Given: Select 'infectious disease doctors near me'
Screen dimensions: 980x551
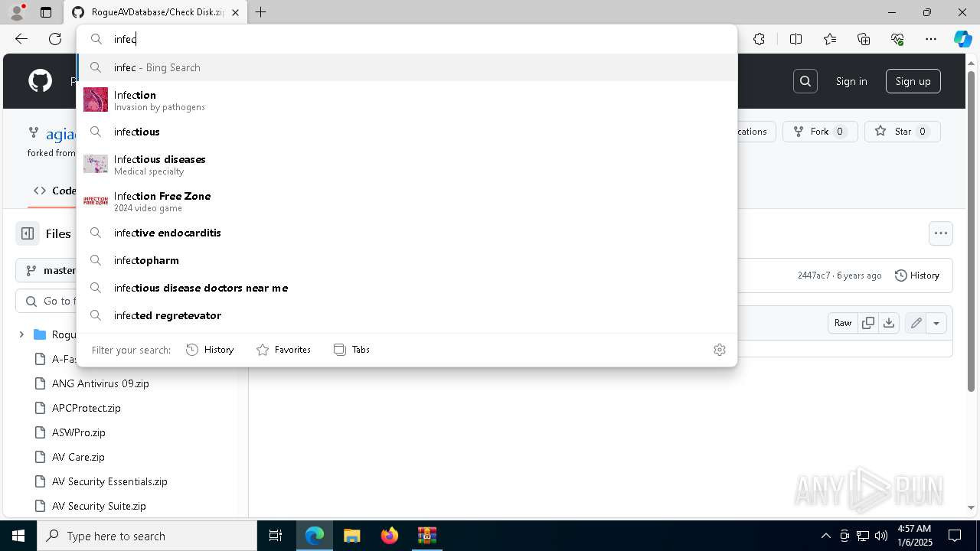Looking at the screenshot, I should click(x=407, y=288).
